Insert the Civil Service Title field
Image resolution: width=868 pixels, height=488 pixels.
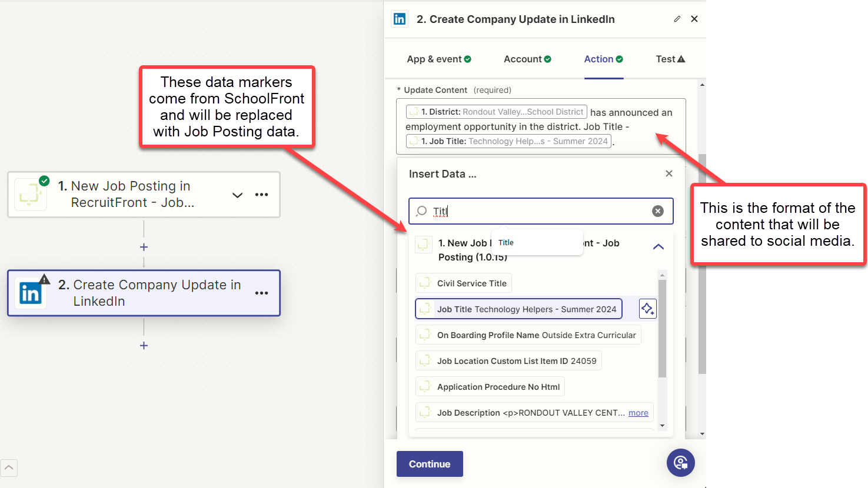pos(464,283)
